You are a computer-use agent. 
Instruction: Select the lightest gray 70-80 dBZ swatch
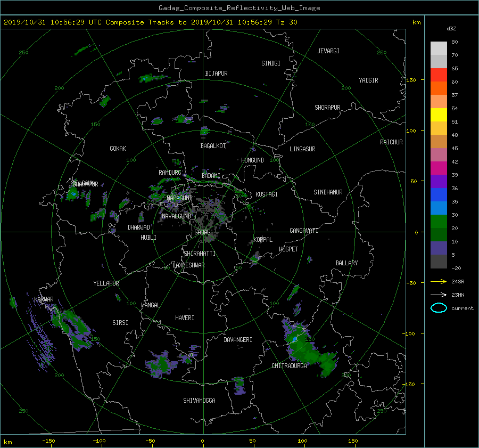[439, 48]
